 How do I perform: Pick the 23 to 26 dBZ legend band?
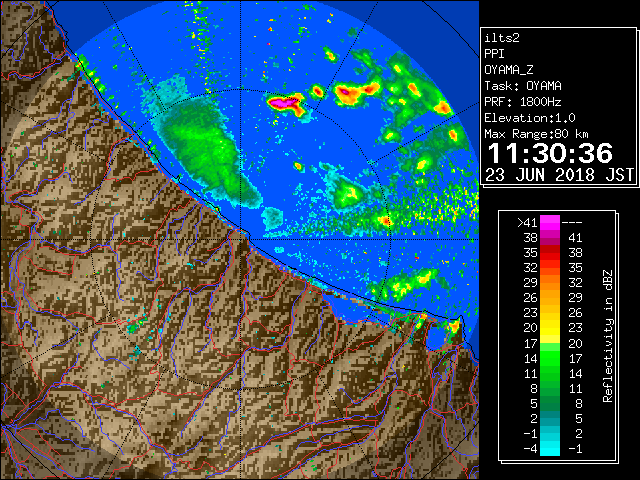(x=550, y=313)
